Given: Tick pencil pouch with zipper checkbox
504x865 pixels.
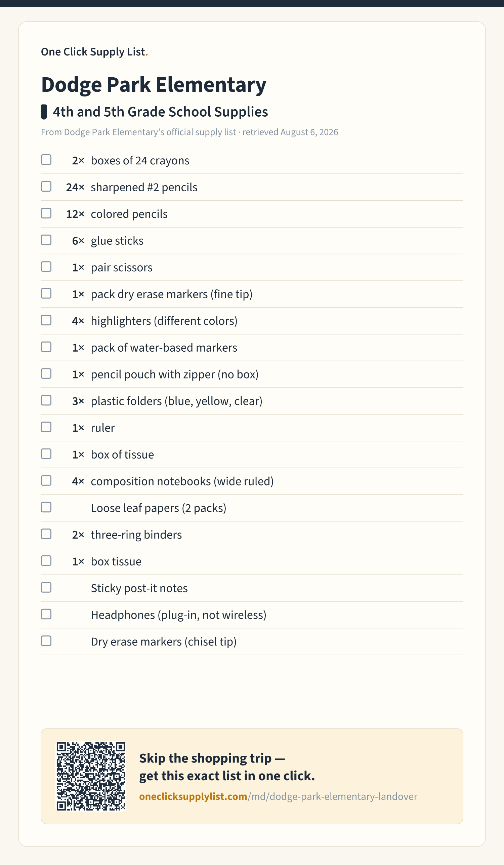Looking at the screenshot, I should (x=46, y=373).
